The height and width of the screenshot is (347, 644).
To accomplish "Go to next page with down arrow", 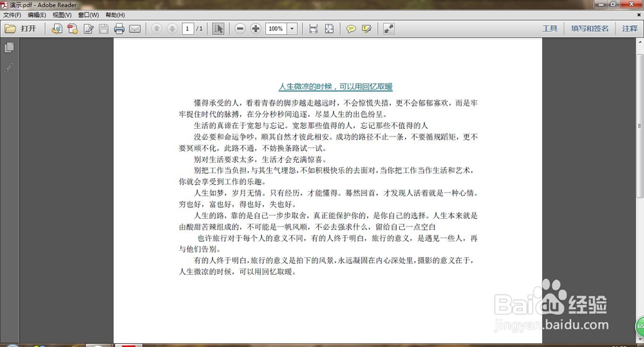I will click(x=172, y=29).
